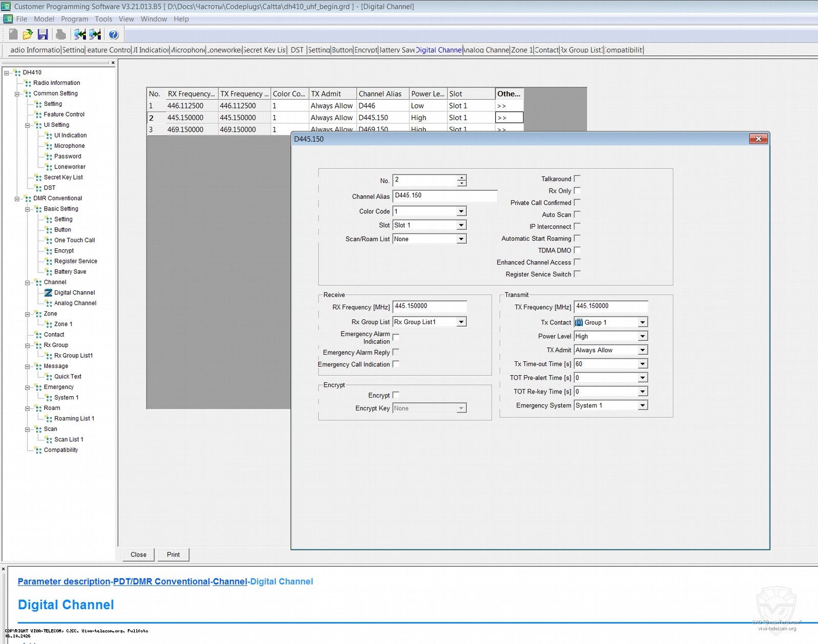The width and height of the screenshot is (818, 644).
Task: Open the Slot dropdown
Action: coord(461,225)
